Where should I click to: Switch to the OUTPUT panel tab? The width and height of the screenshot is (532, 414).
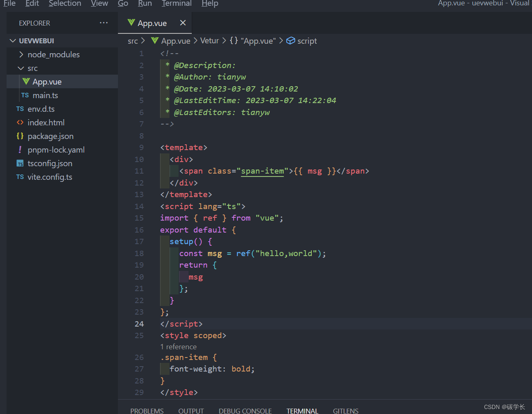point(191,411)
